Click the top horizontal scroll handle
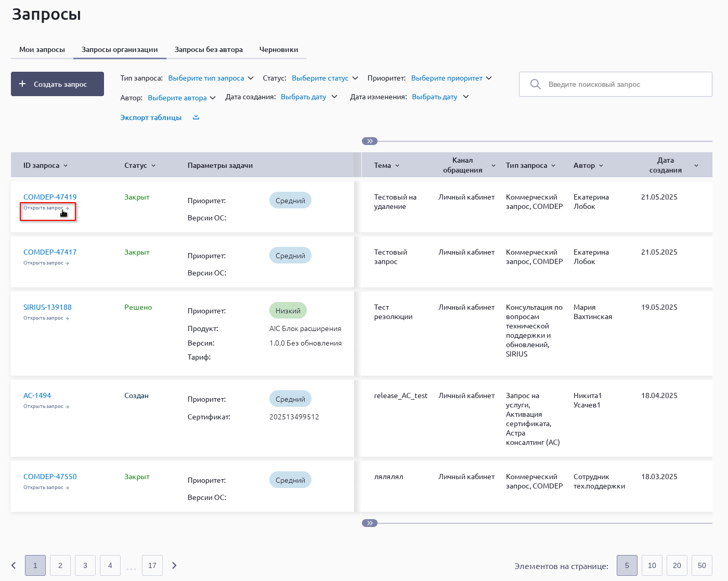Screen dimensions: 728x581 coord(370,141)
